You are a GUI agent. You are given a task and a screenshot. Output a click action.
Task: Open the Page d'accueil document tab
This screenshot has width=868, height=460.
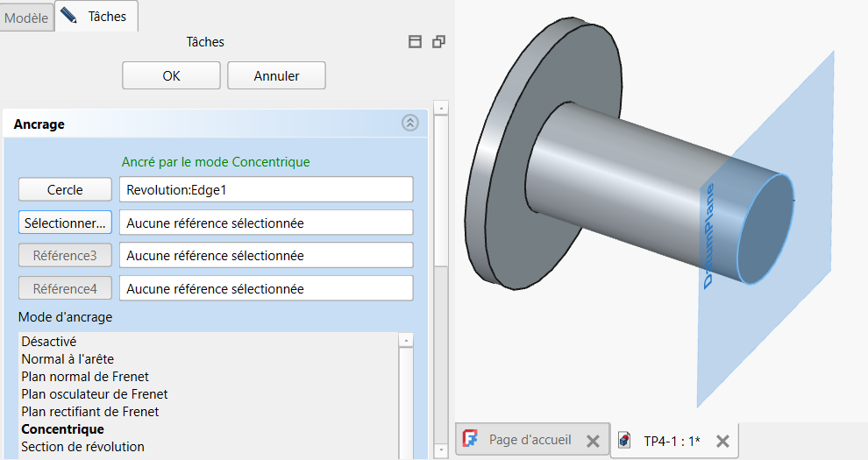[x=529, y=441]
